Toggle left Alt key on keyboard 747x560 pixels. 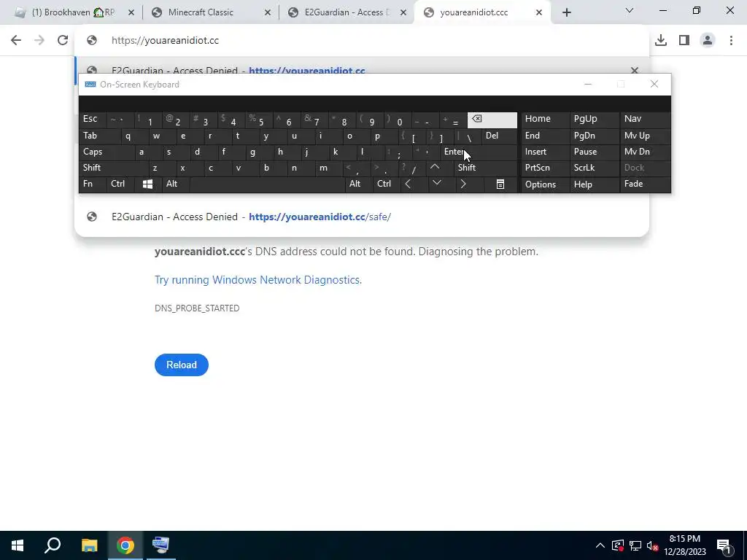tap(175, 184)
